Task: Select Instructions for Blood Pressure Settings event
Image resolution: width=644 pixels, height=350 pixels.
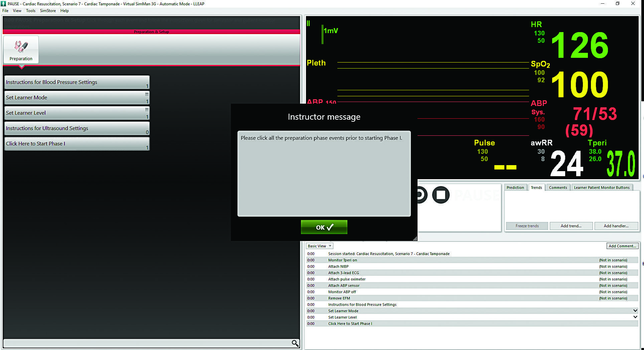Action: click(77, 82)
